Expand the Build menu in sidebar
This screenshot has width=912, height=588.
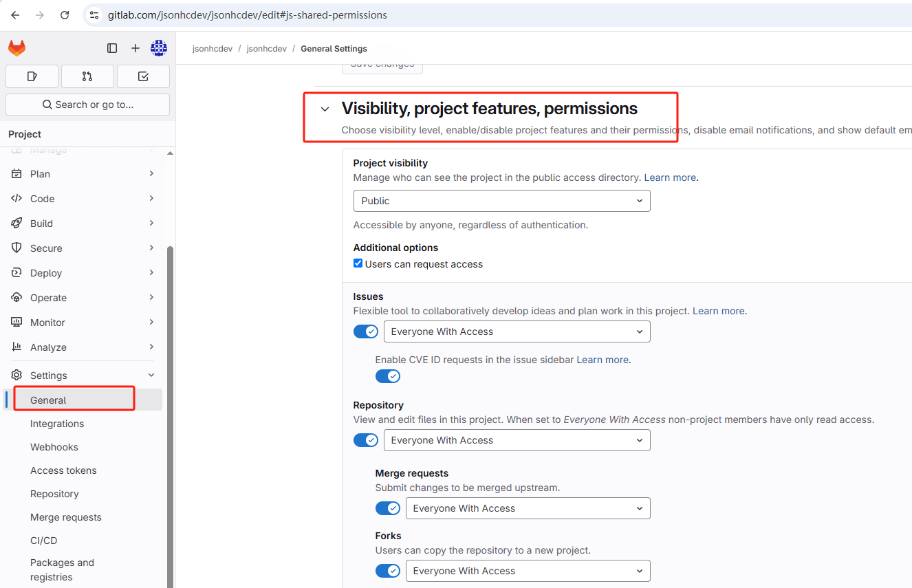(83, 224)
